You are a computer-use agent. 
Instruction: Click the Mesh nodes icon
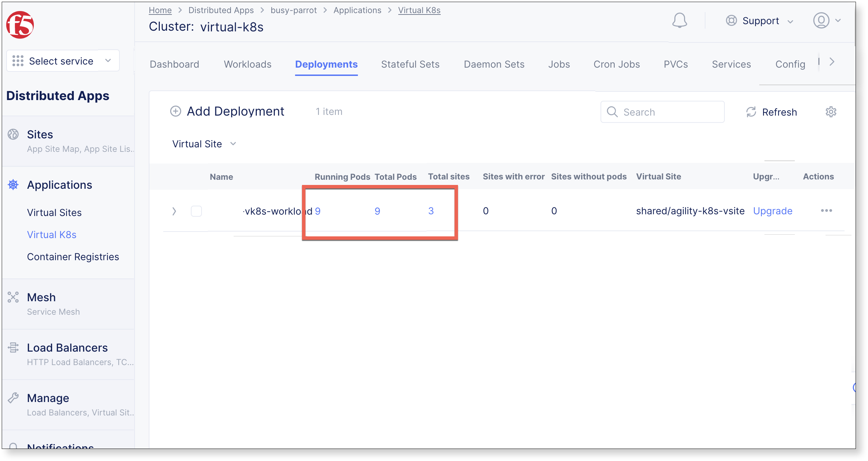(13, 297)
